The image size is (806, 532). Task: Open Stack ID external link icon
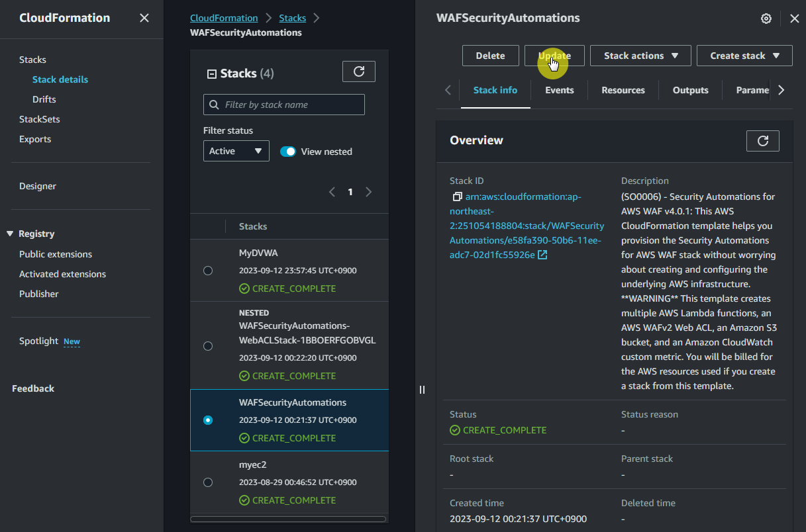click(x=542, y=255)
